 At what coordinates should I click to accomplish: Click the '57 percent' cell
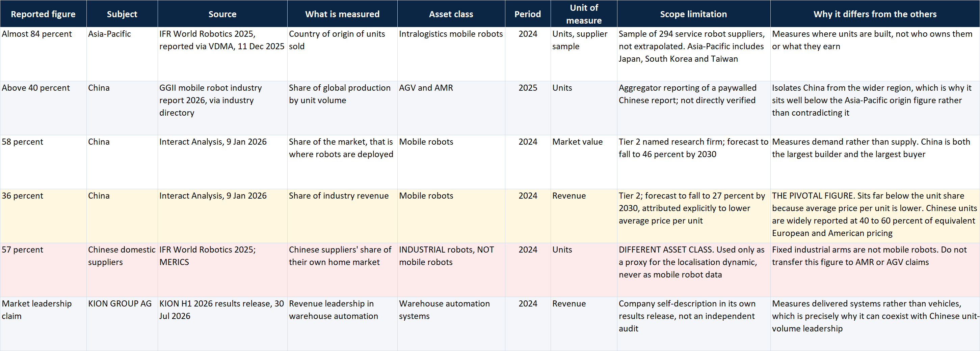(x=43, y=270)
